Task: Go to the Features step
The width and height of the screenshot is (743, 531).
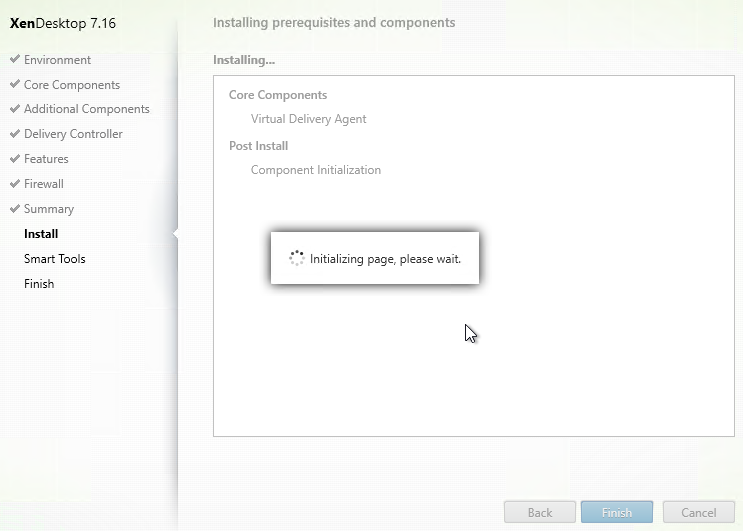Action: tap(46, 159)
